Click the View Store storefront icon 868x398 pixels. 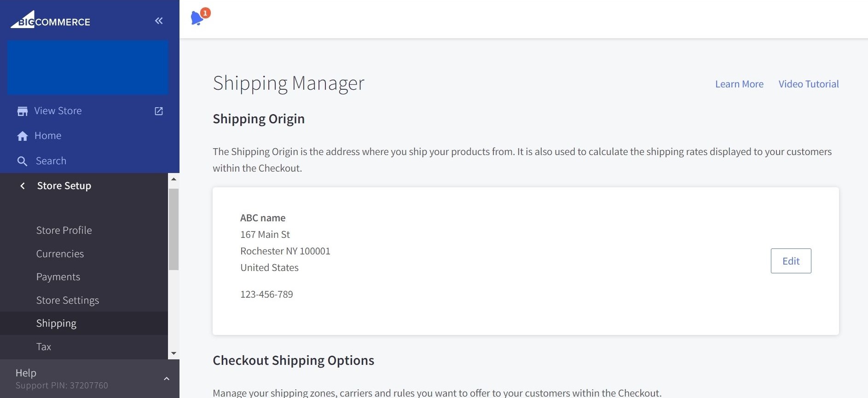click(x=22, y=111)
